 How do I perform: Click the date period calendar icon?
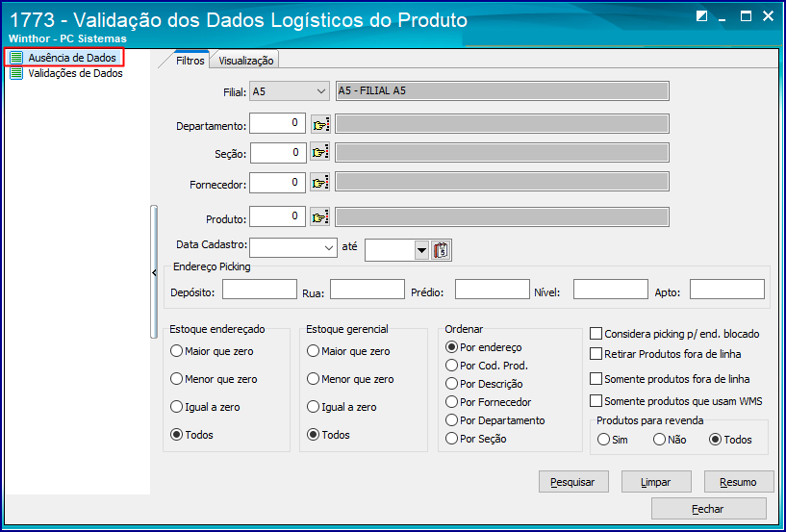click(x=442, y=250)
